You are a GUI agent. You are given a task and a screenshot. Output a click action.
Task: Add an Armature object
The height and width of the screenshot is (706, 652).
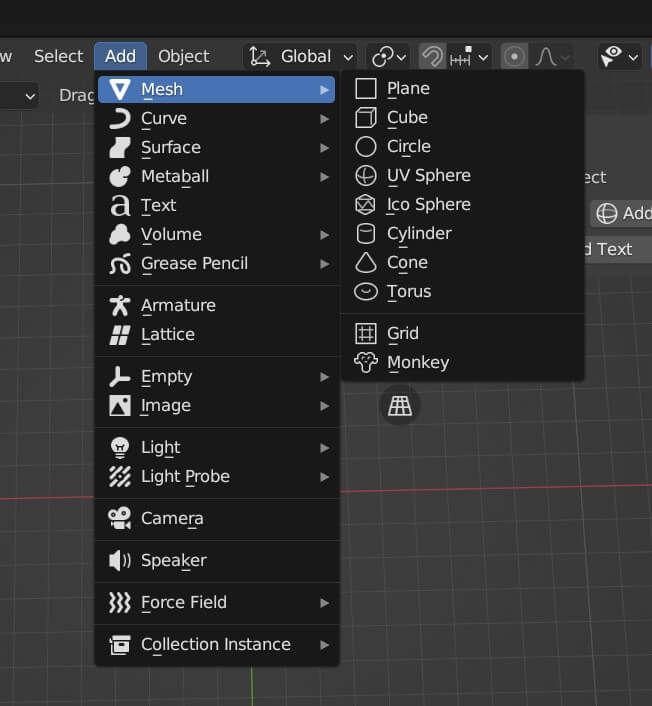[x=177, y=306]
